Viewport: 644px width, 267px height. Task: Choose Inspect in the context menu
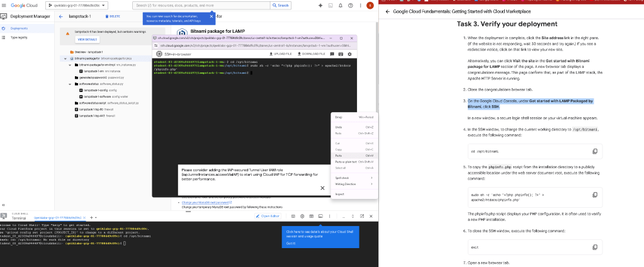pos(354,194)
